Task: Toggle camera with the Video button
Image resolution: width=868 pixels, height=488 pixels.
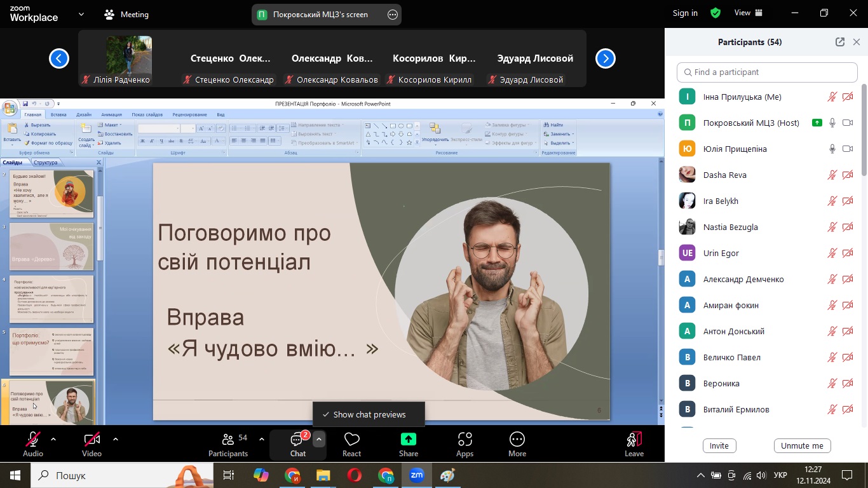Action: coord(92,444)
